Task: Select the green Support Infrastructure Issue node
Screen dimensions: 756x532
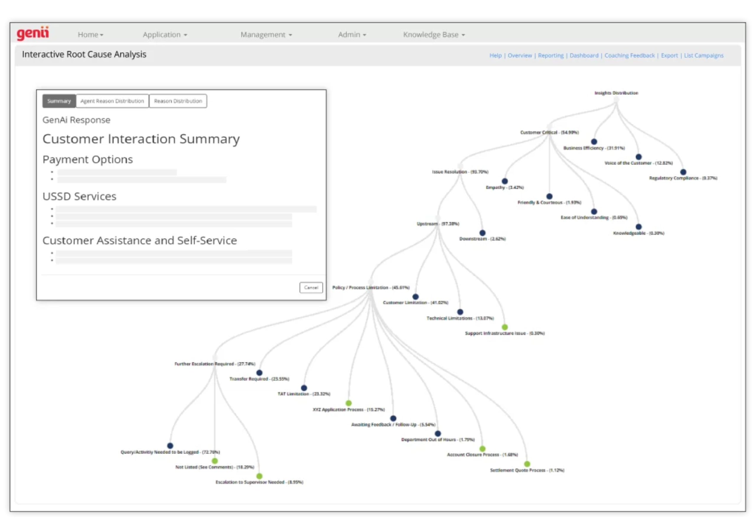Action: [504, 327]
